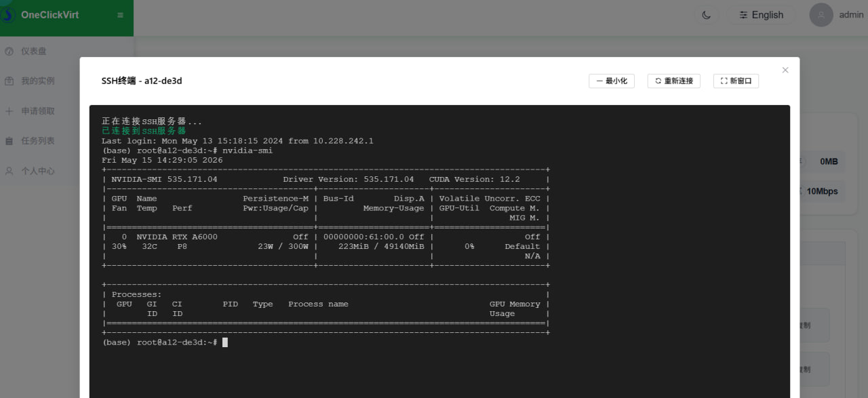This screenshot has height=398, width=868.
Task: Click the 任务列表 list icon
Action: [9, 141]
